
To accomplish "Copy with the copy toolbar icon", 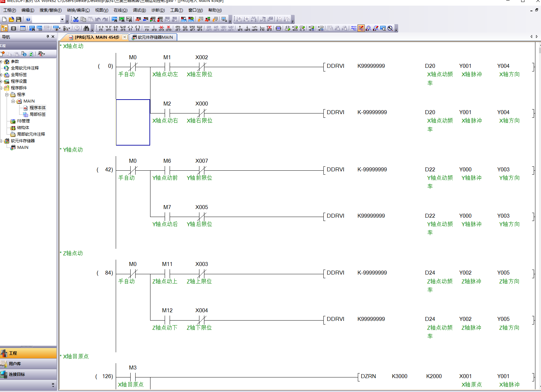I will pyautogui.click(x=83, y=20).
